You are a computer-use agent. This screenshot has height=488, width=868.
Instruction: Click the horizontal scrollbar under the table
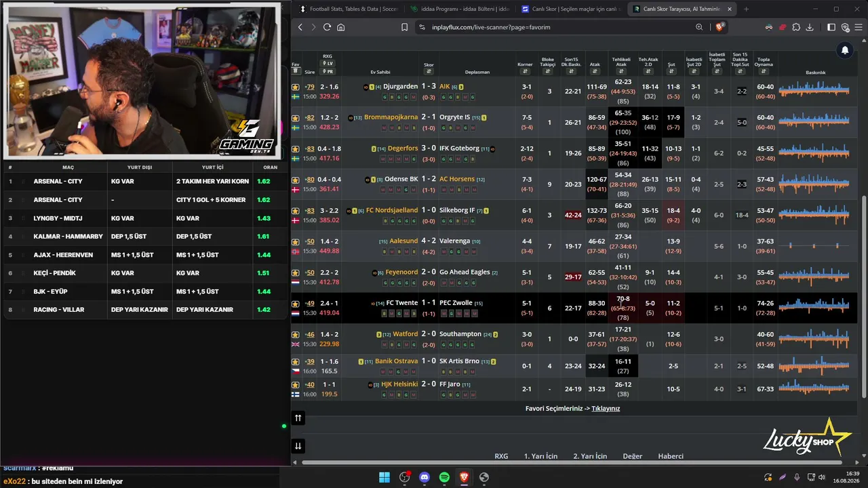click(x=573, y=463)
